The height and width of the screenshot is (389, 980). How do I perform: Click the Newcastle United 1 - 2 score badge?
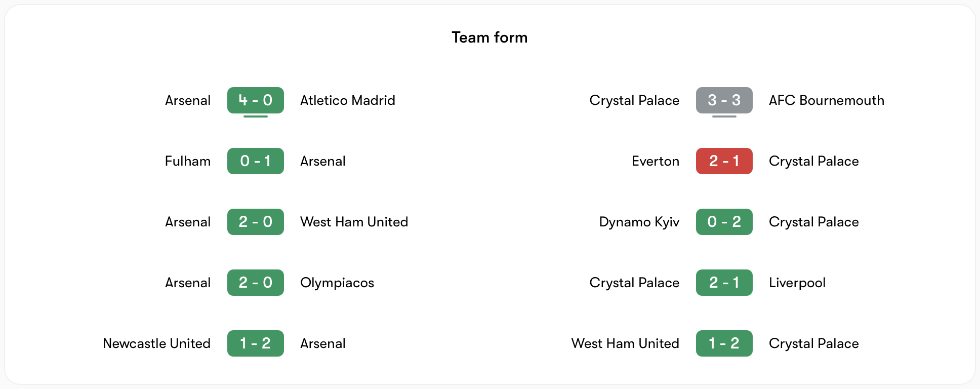click(x=255, y=343)
